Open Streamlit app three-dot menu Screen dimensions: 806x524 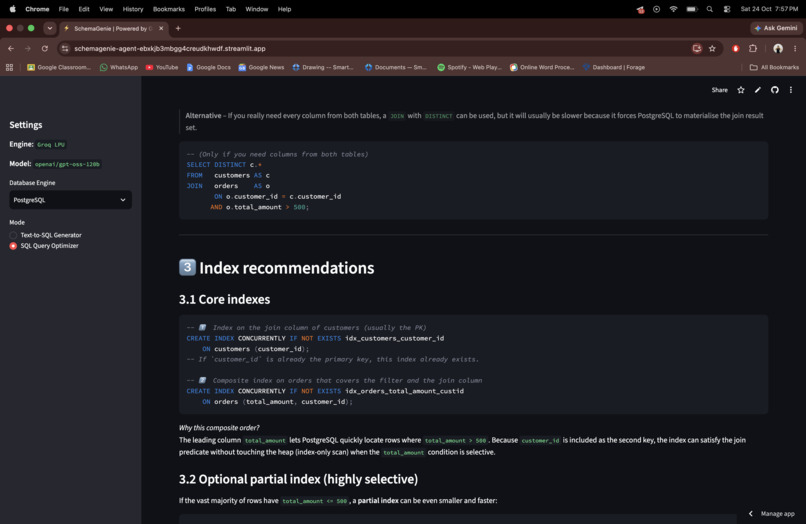click(x=791, y=90)
